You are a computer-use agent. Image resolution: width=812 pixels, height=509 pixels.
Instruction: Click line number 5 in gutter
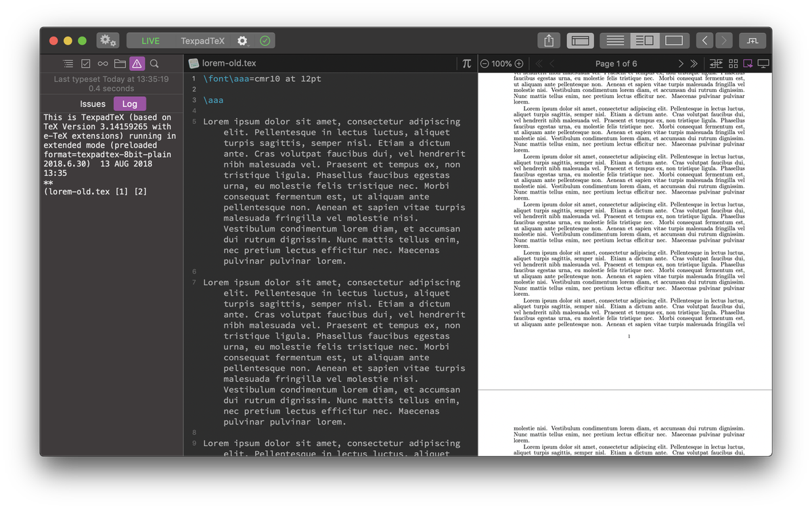[x=194, y=122]
